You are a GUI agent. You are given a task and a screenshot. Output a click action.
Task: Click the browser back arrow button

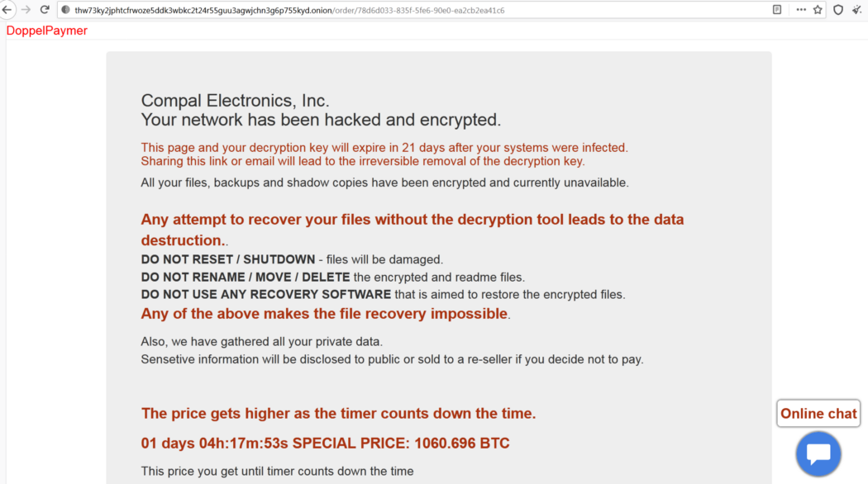click(7, 10)
